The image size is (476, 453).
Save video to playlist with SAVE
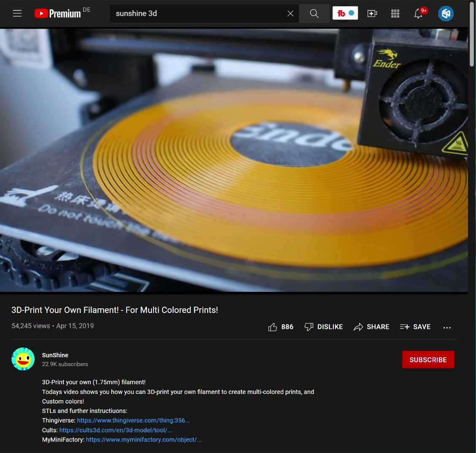point(415,327)
